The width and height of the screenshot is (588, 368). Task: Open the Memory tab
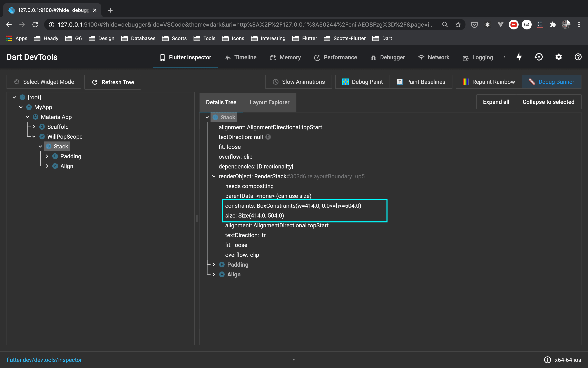(285, 57)
